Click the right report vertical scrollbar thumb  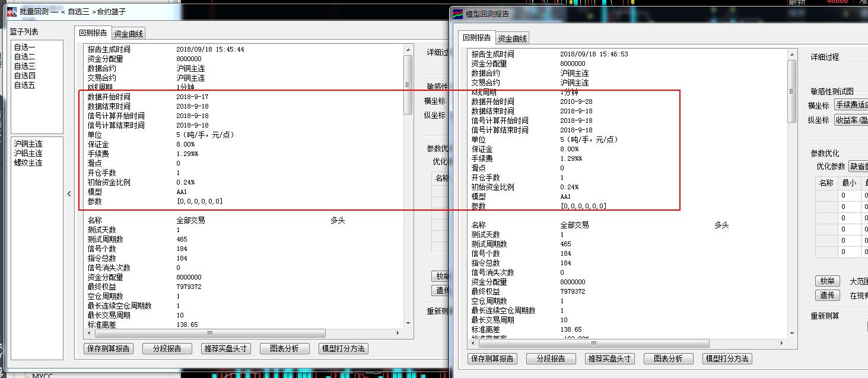click(x=792, y=91)
